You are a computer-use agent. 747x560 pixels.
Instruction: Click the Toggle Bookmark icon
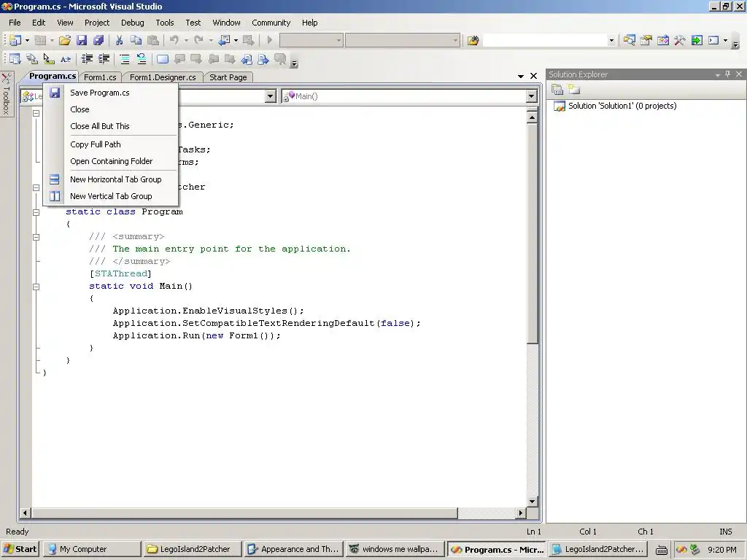[x=163, y=59]
